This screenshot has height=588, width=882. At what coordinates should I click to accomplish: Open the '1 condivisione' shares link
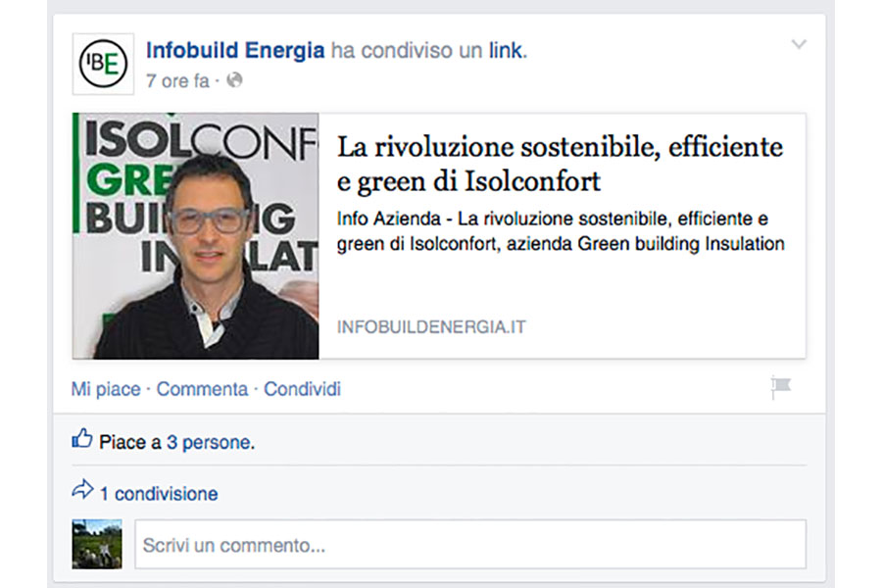click(159, 494)
